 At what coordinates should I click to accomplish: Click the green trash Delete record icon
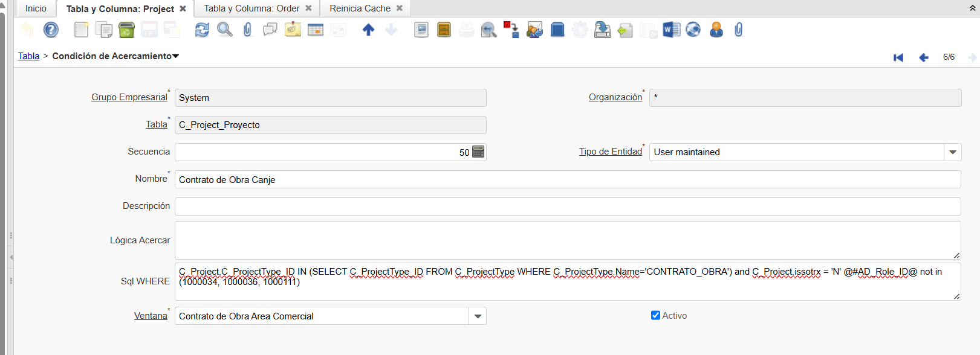[x=126, y=30]
